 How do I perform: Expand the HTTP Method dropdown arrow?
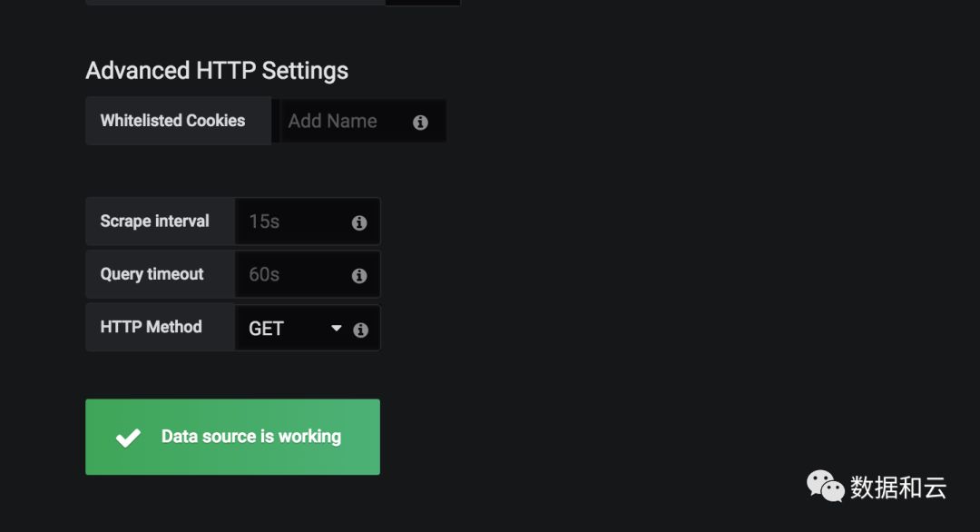(x=337, y=329)
